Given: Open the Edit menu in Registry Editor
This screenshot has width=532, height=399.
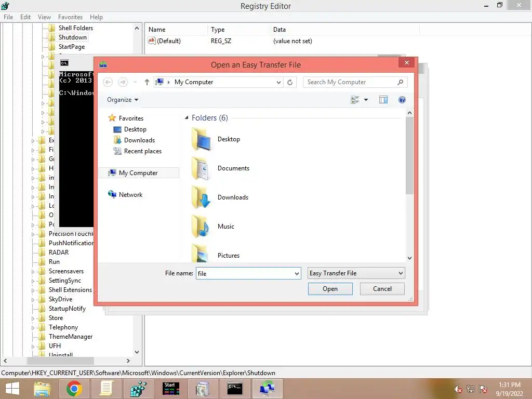Looking at the screenshot, I should [x=25, y=17].
